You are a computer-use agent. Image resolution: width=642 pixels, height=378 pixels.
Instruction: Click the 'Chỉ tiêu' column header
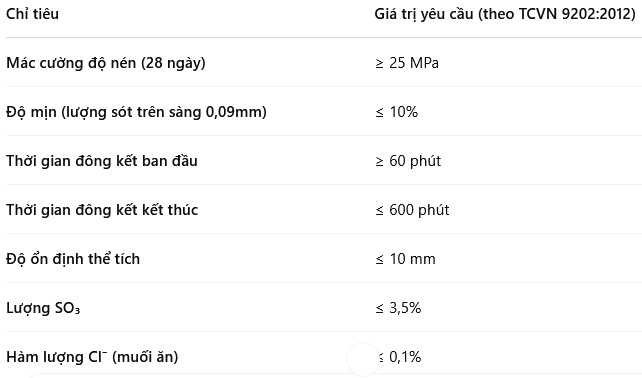pyautogui.click(x=32, y=14)
